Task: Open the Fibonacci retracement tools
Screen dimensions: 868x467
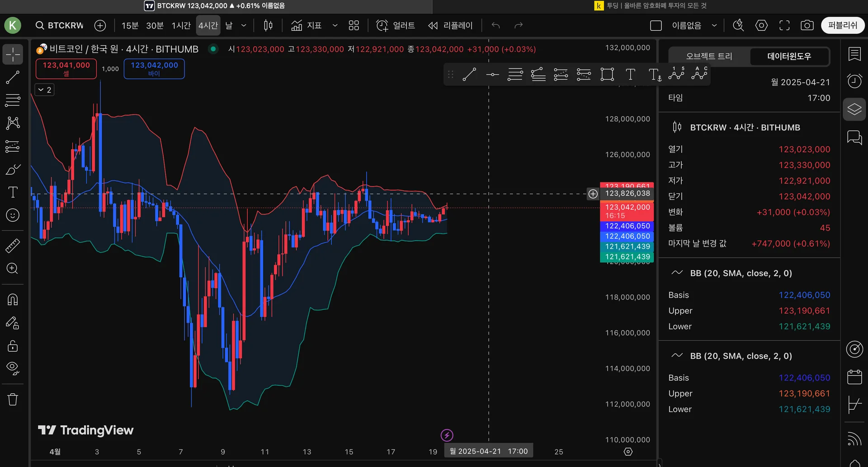Action: click(x=13, y=100)
